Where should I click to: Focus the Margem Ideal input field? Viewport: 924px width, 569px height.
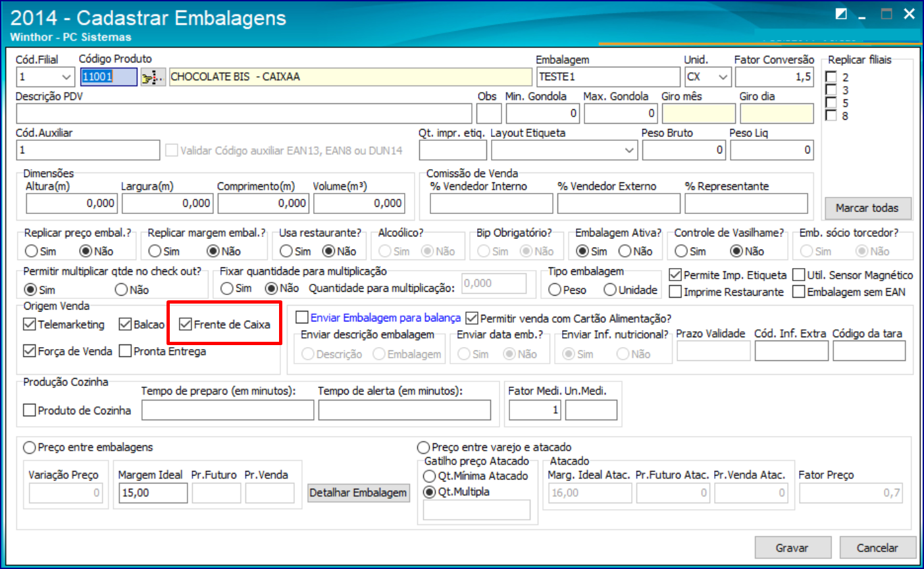[x=153, y=493]
